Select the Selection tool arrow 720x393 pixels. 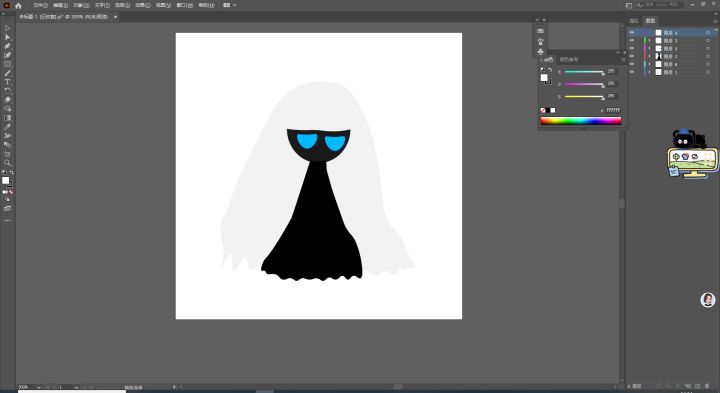coord(7,28)
